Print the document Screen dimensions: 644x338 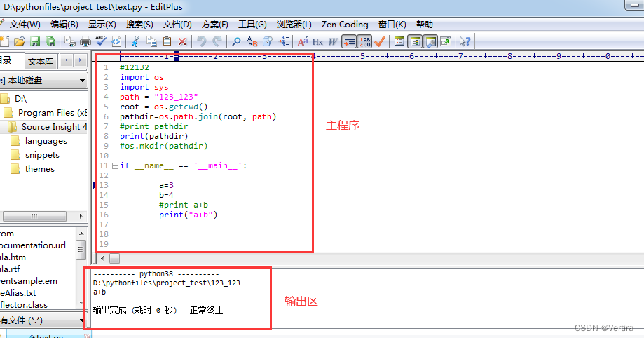(85, 41)
